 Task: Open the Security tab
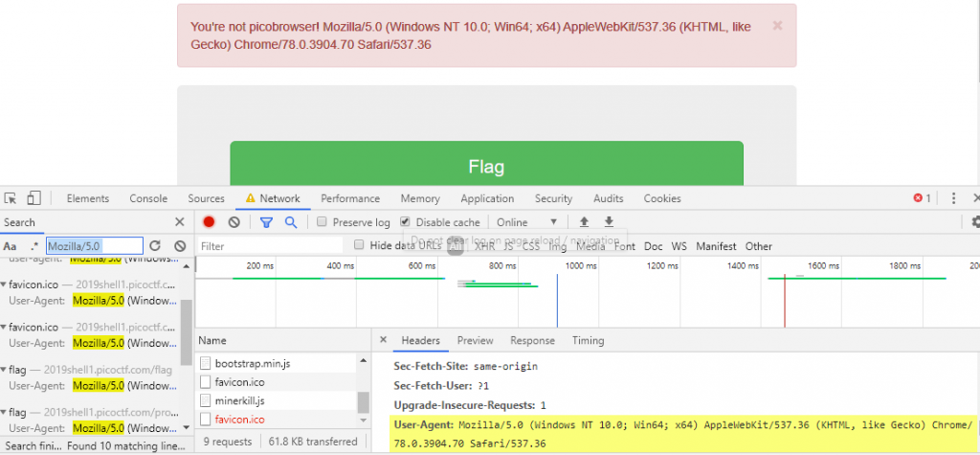tap(553, 198)
